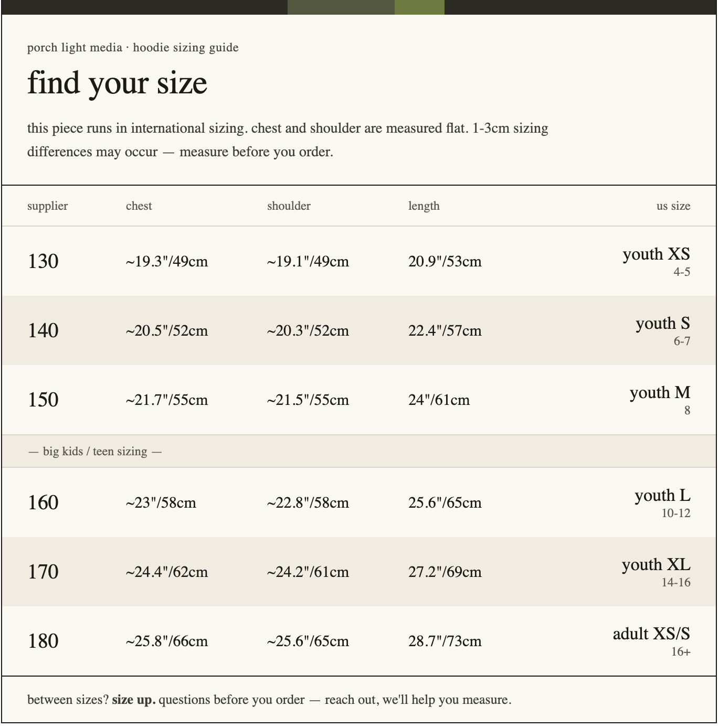This screenshot has width=719, height=728.
Task: Click the 'size up.' bold text
Action: tap(134, 700)
